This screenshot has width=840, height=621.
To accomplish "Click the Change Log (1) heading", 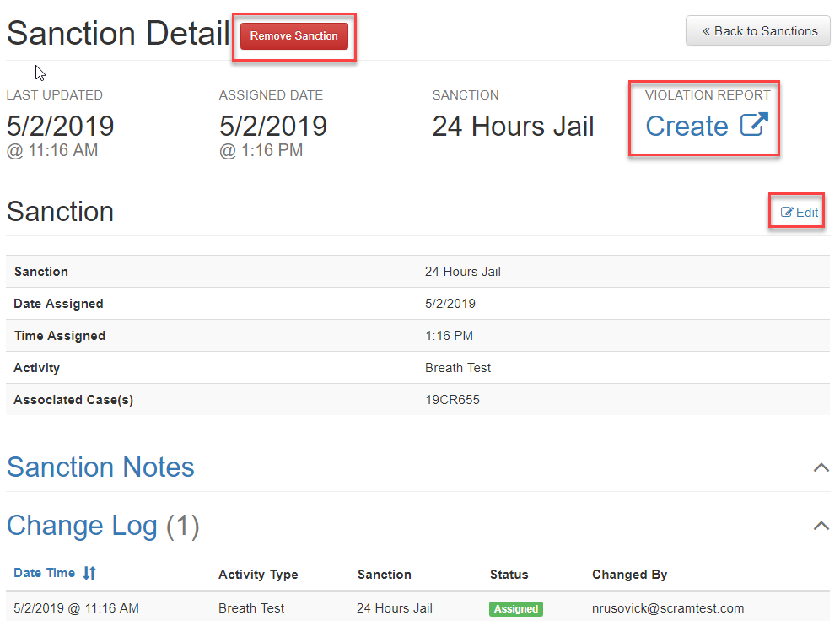I will coord(103,526).
